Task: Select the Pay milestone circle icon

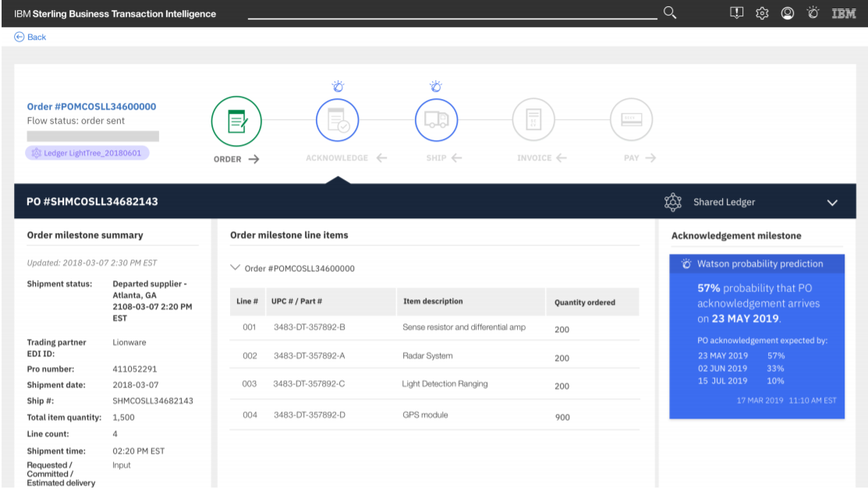Action: click(x=631, y=119)
